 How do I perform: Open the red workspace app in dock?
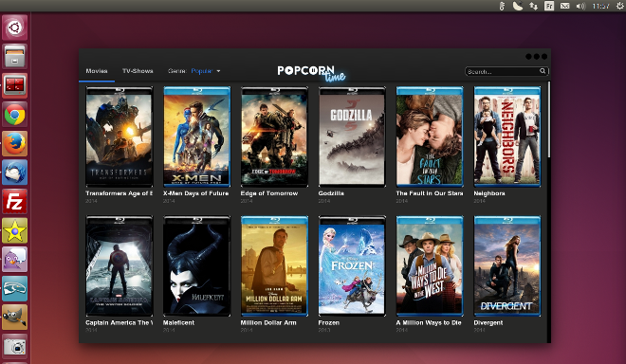click(x=15, y=85)
